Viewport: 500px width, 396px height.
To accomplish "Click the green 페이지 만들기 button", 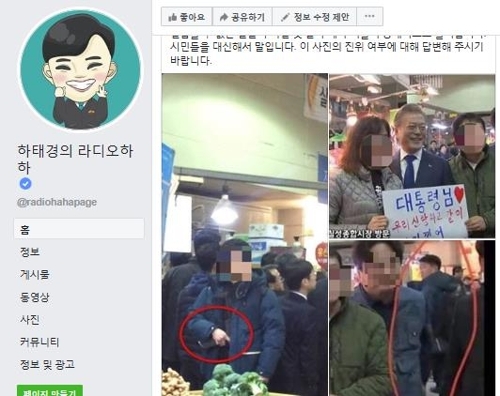I will pos(50,391).
